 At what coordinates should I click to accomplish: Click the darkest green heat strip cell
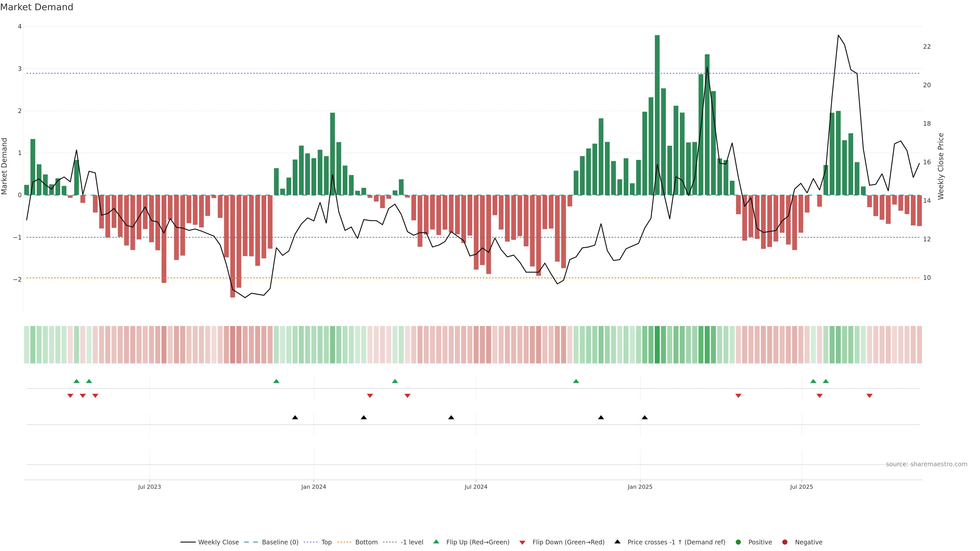[x=657, y=345]
